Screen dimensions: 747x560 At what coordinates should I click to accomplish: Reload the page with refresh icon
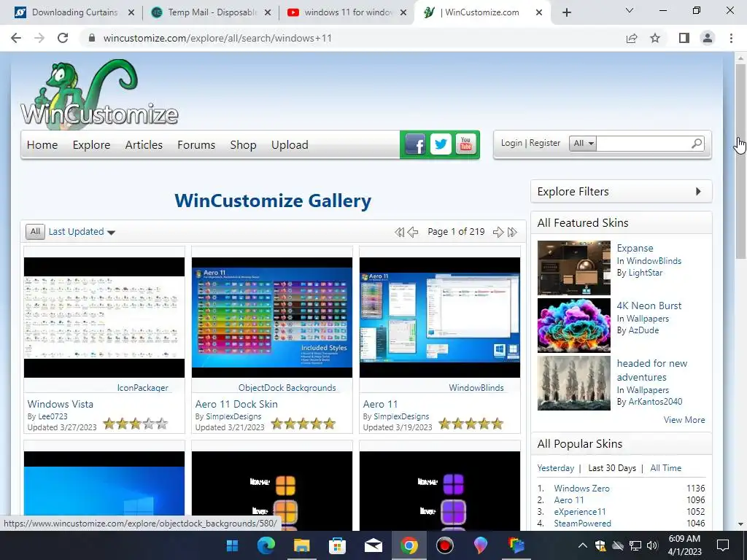[x=63, y=38]
